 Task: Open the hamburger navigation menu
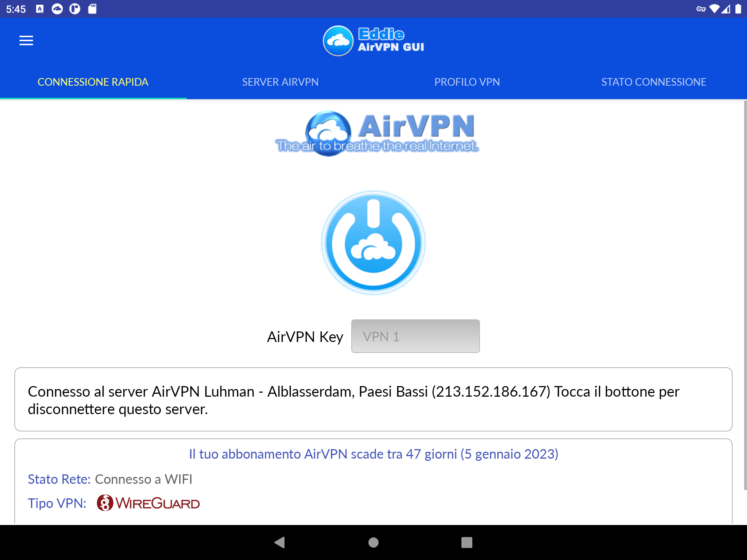click(x=26, y=40)
